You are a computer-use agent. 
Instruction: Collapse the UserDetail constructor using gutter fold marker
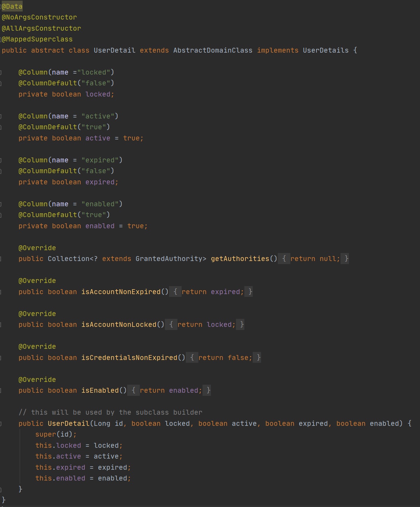click(x=1, y=424)
